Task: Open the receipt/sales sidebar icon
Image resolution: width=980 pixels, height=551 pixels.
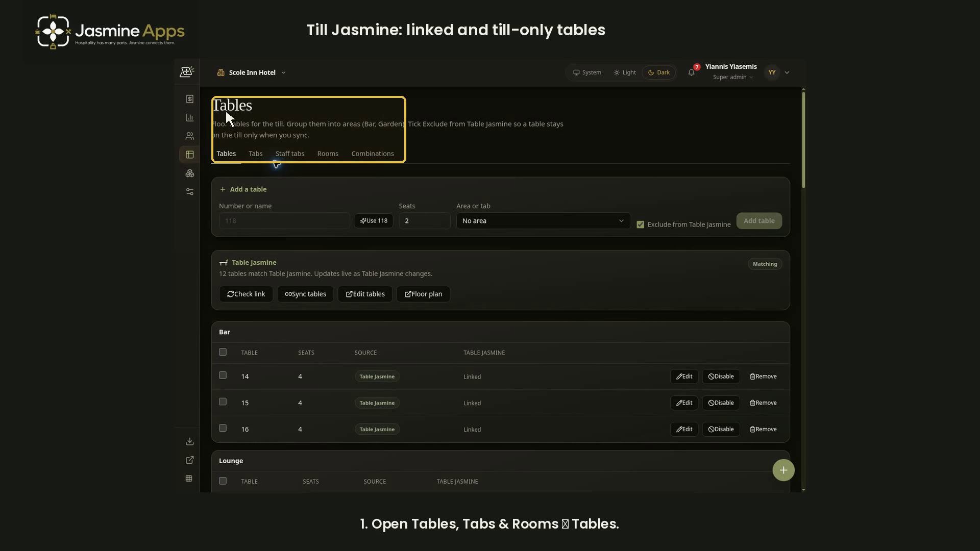Action: click(x=189, y=99)
